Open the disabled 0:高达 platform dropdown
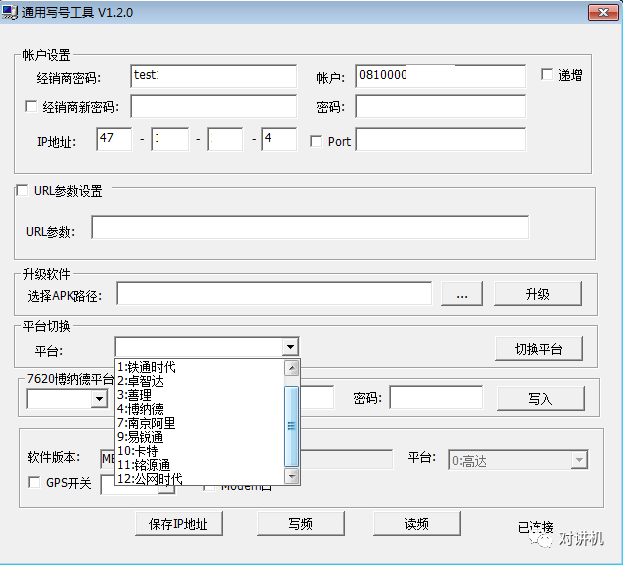 579,460
